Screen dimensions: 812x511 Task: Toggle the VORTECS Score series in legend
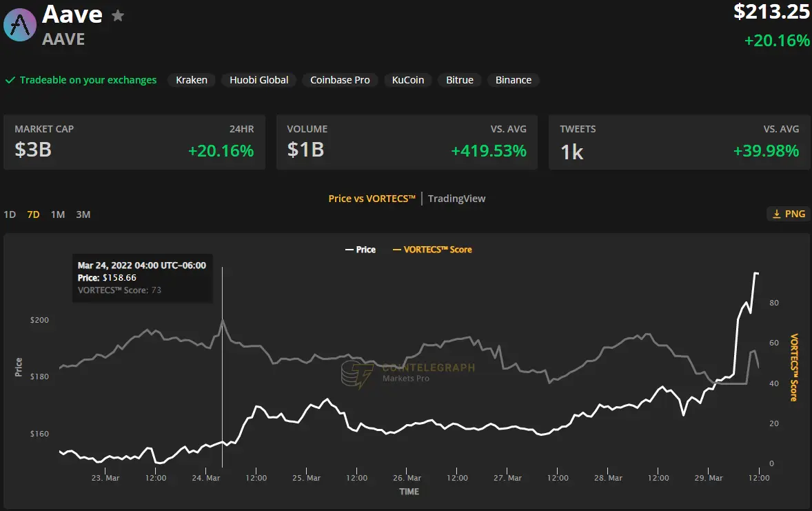pyautogui.click(x=432, y=250)
